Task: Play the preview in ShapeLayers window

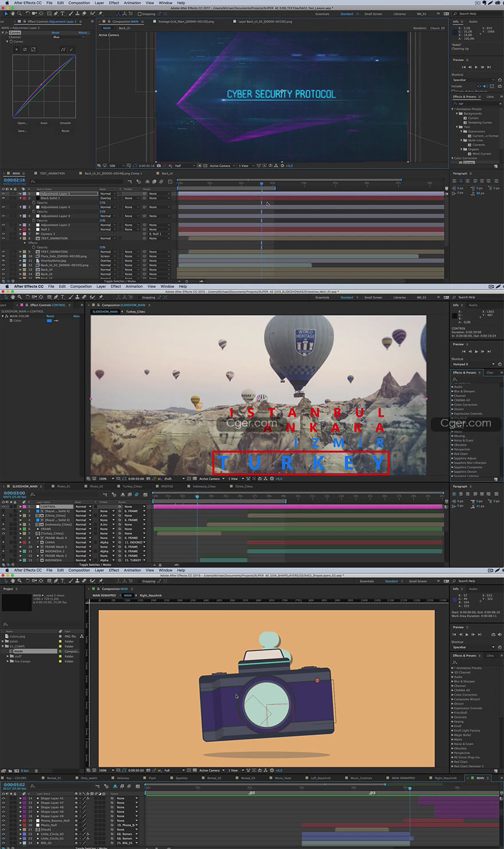Action: pos(467,635)
